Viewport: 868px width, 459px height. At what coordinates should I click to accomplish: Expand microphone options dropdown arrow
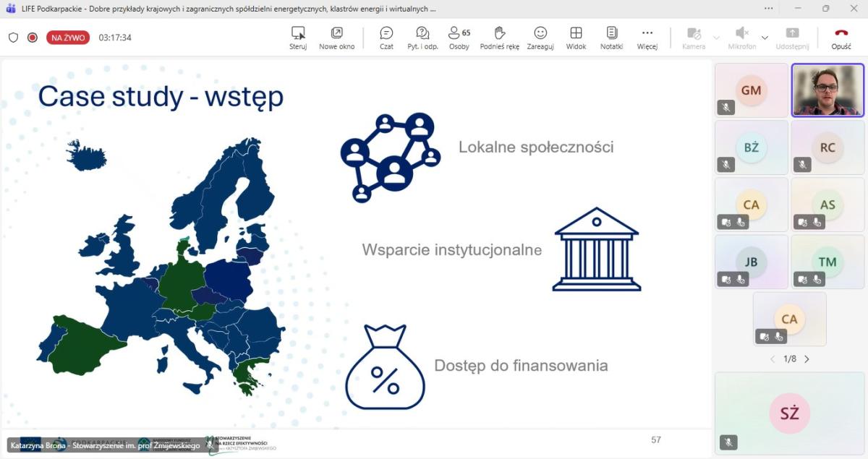coord(765,38)
